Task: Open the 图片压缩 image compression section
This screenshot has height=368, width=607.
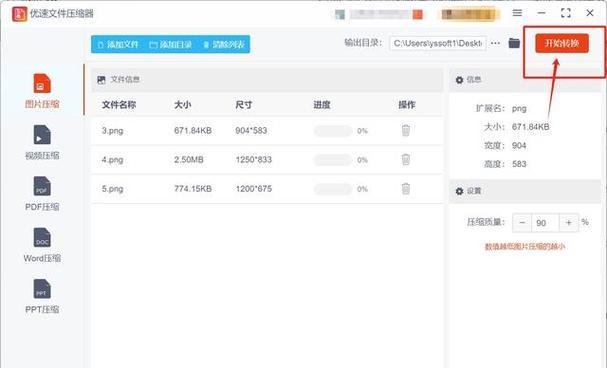Action: (x=42, y=91)
